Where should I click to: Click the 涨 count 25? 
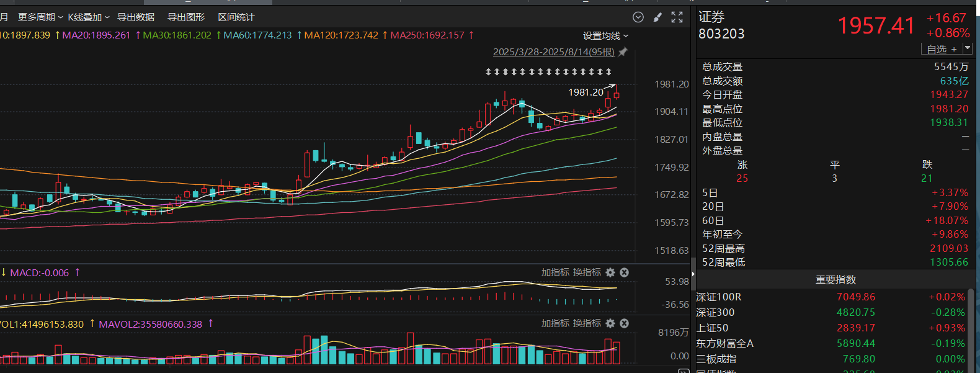[742, 179]
